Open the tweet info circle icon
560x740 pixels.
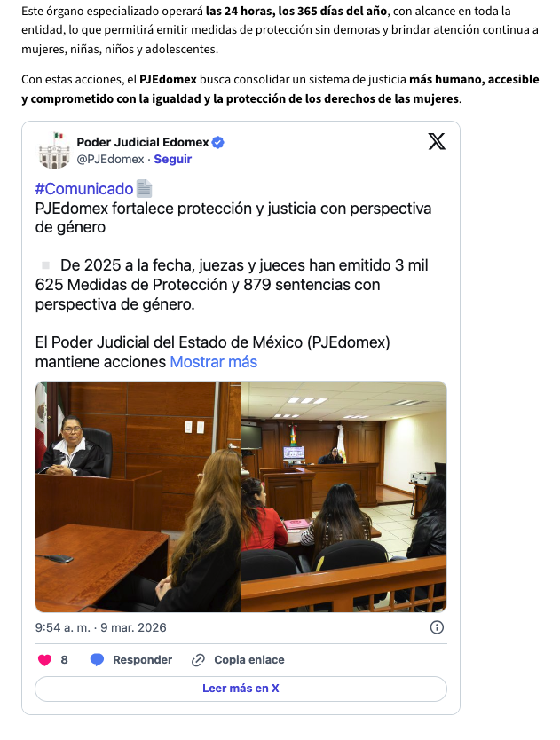437,627
